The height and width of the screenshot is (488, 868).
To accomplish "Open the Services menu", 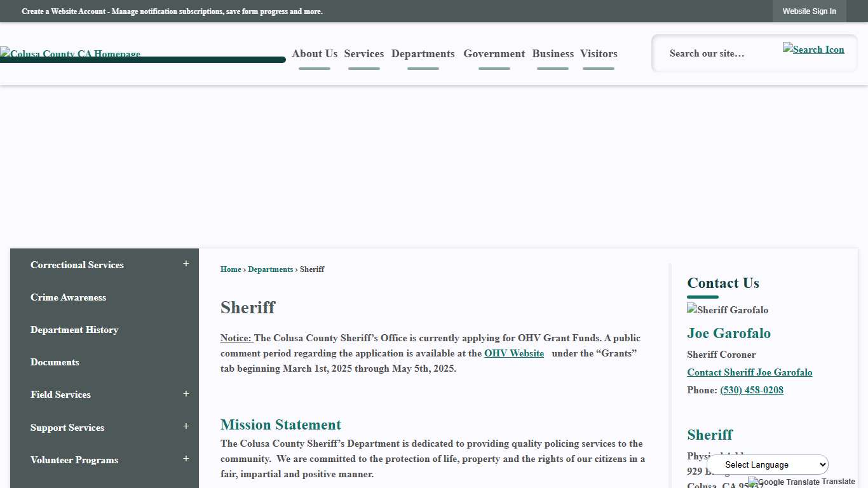I will pyautogui.click(x=363, y=53).
